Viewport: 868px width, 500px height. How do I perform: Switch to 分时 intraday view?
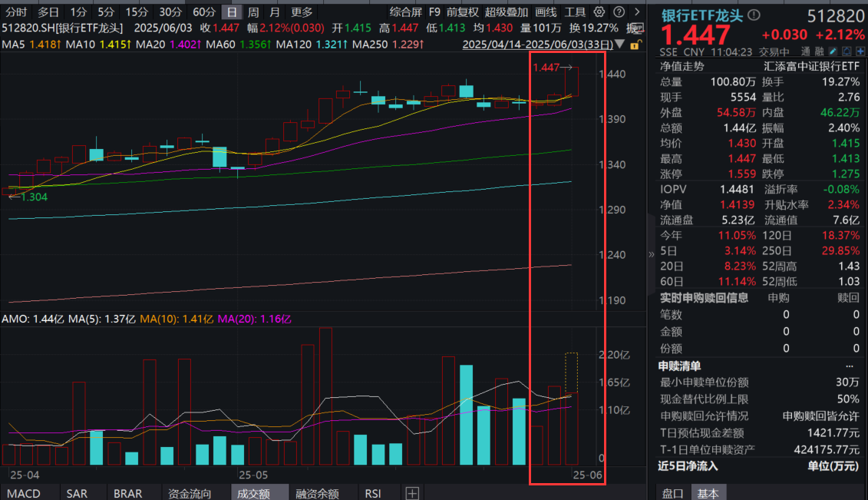16,12
